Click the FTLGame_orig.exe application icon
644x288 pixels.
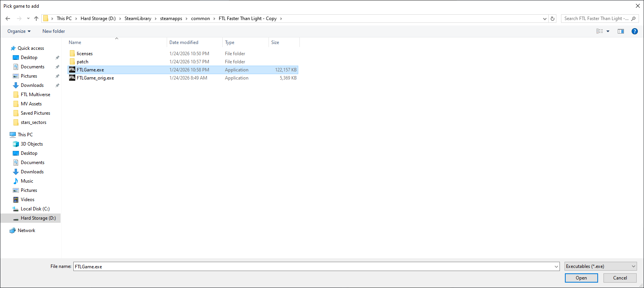click(x=72, y=78)
